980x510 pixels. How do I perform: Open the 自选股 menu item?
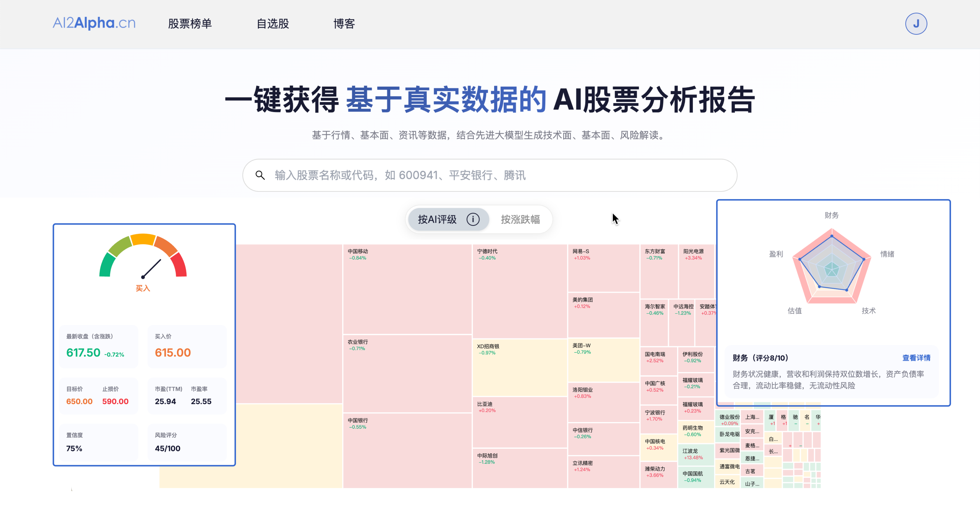pyautogui.click(x=273, y=24)
